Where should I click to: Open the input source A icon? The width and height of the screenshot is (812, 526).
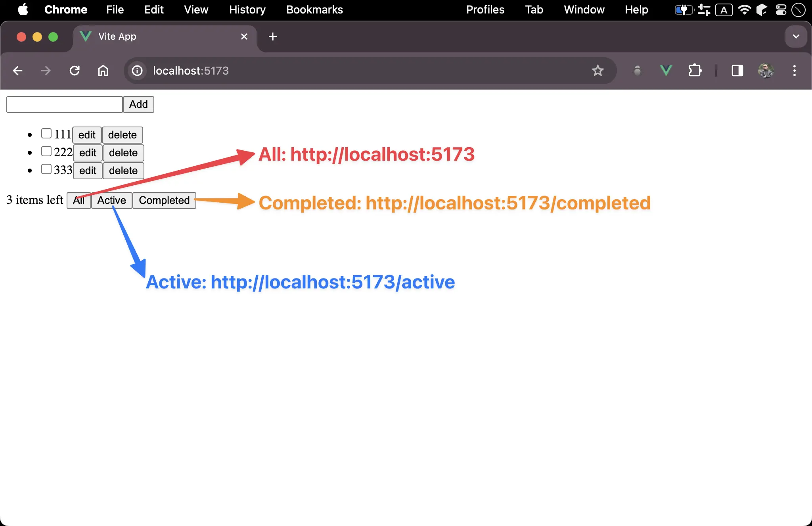coord(724,10)
